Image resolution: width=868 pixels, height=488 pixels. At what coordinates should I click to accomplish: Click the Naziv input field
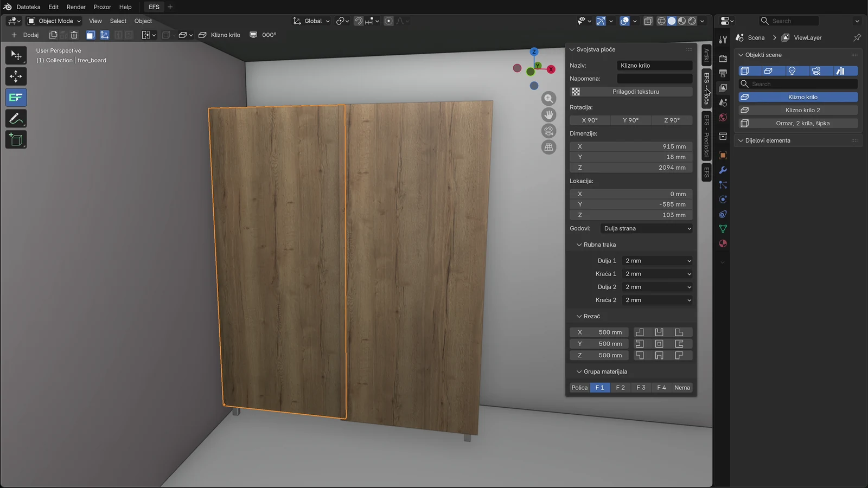(655, 66)
